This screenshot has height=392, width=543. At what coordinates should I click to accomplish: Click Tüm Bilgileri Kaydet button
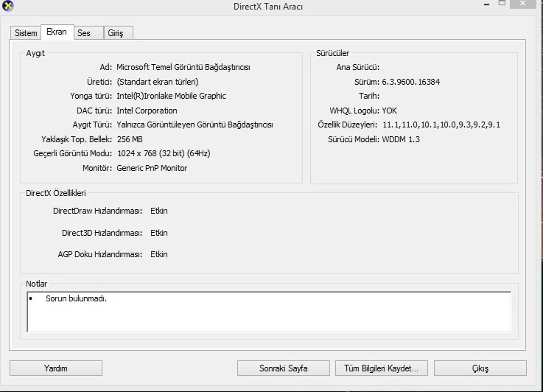click(381, 368)
